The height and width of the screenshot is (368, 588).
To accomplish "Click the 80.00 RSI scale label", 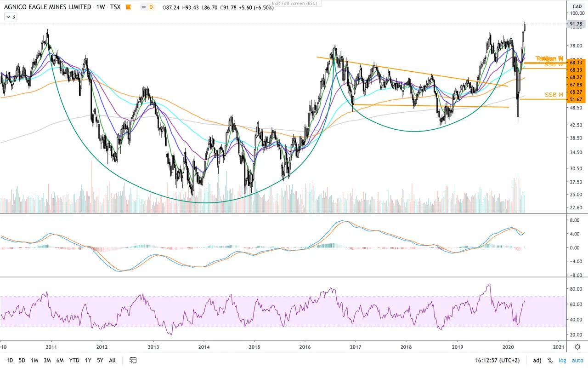I will point(576,289).
